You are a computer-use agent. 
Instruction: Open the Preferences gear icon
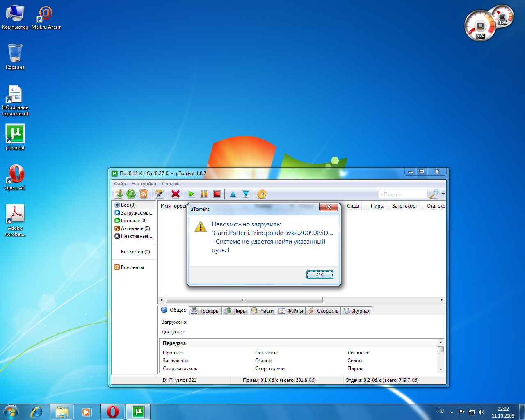[262, 194]
